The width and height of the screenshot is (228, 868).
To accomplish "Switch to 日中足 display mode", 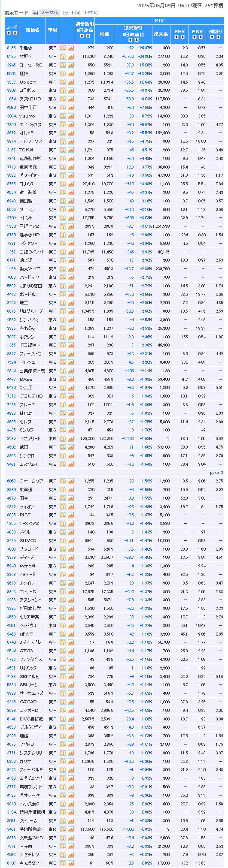I will pos(91,13).
